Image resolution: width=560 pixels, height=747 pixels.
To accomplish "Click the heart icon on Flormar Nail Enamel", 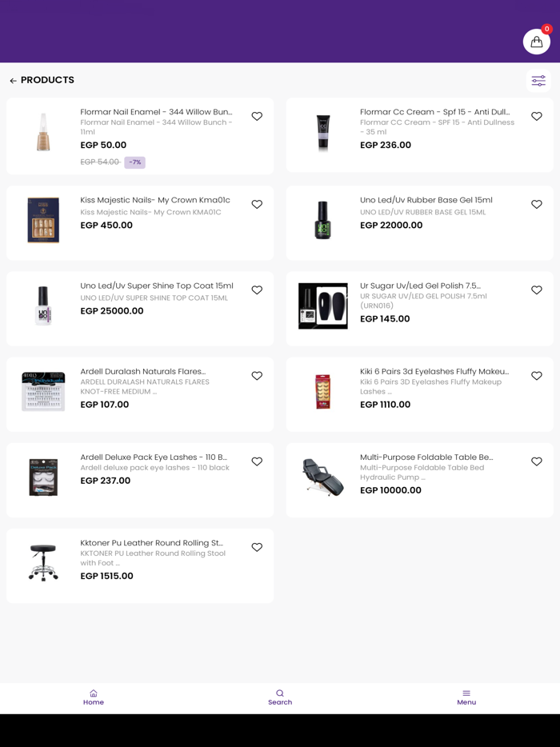I will pyautogui.click(x=257, y=116).
